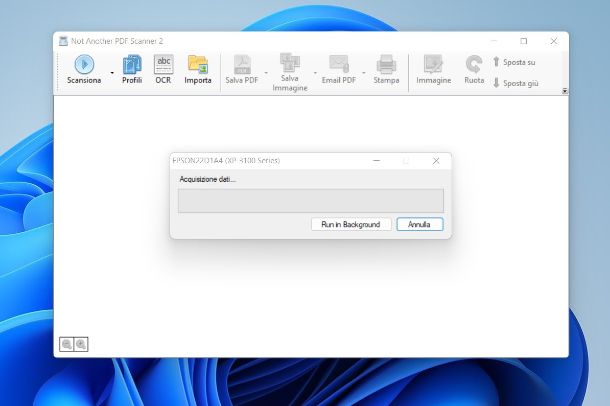Start a scan with Scansiona
610x406 pixels.
click(x=84, y=70)
